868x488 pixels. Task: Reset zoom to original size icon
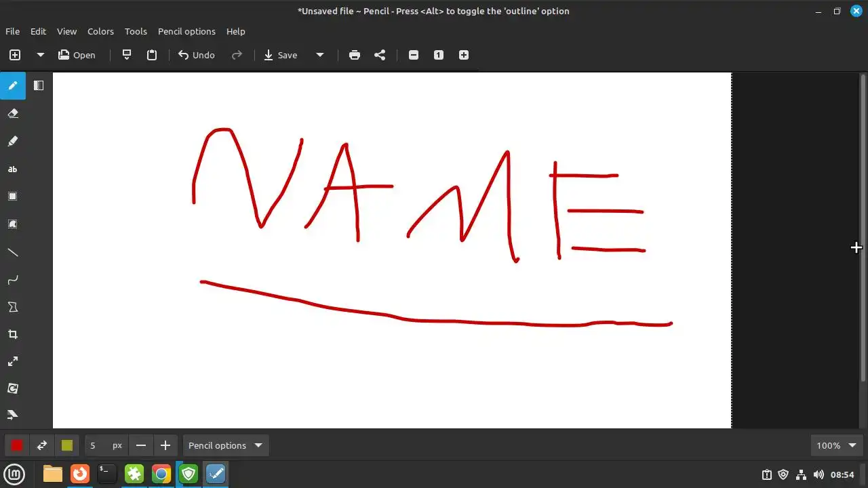(x=439, y=55)
